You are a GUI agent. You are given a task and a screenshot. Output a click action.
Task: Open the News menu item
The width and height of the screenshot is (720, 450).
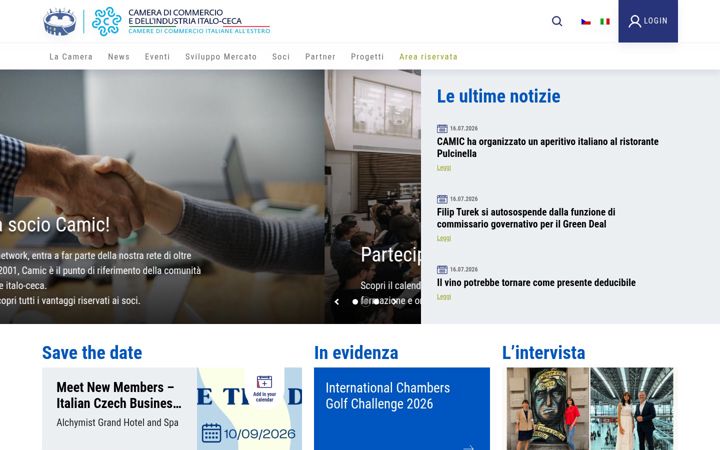pos(118,56)
